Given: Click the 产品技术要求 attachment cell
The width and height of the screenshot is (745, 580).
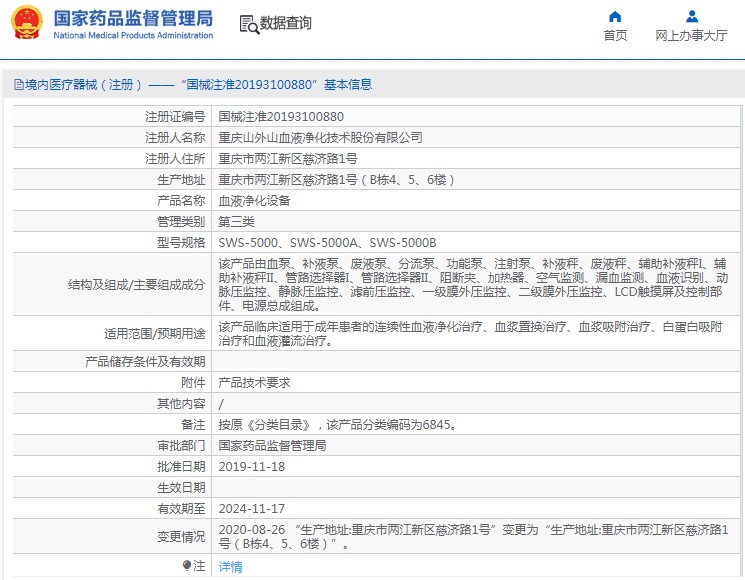Looking at the screenshot, I should coord(254,383).
